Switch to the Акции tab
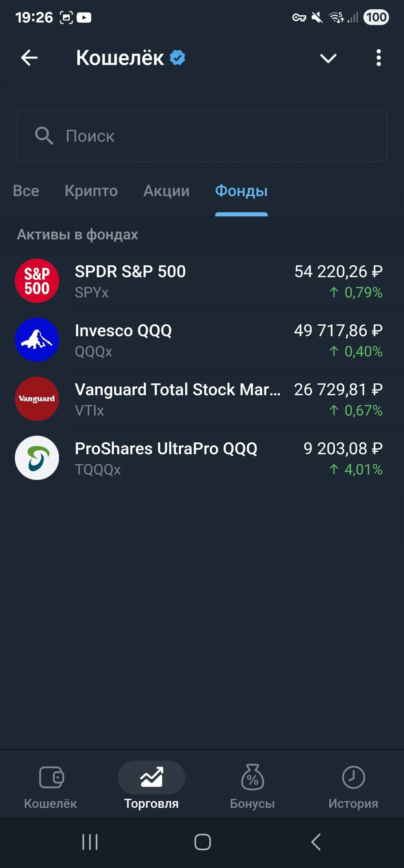The height and width of the screenshot is (868, 404). coord(166,191)
